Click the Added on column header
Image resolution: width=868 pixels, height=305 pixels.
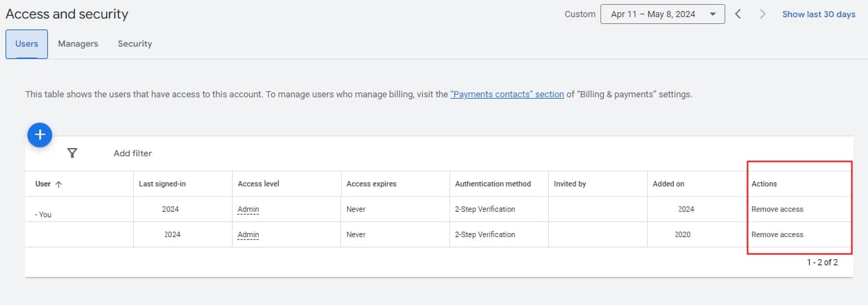(668, 184)
